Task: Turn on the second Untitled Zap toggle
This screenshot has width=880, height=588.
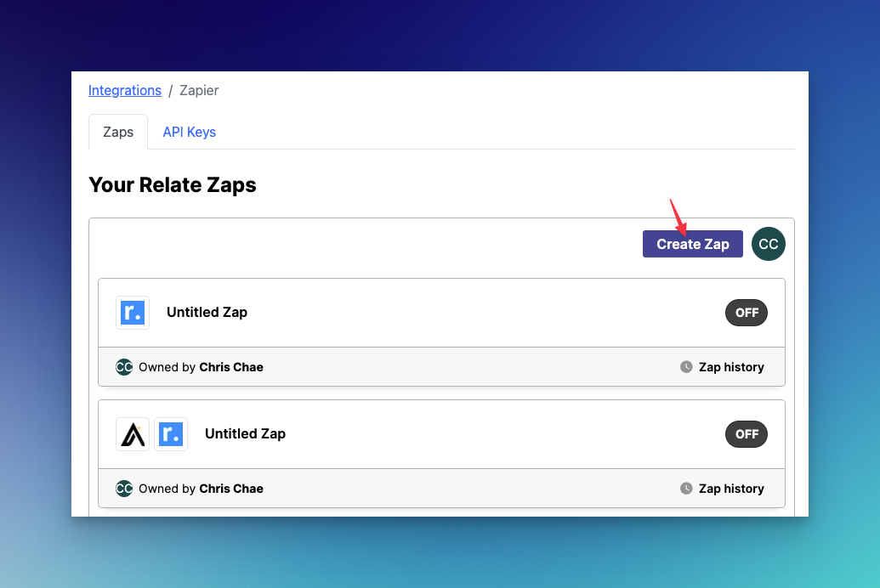Action: coord(747,434)
